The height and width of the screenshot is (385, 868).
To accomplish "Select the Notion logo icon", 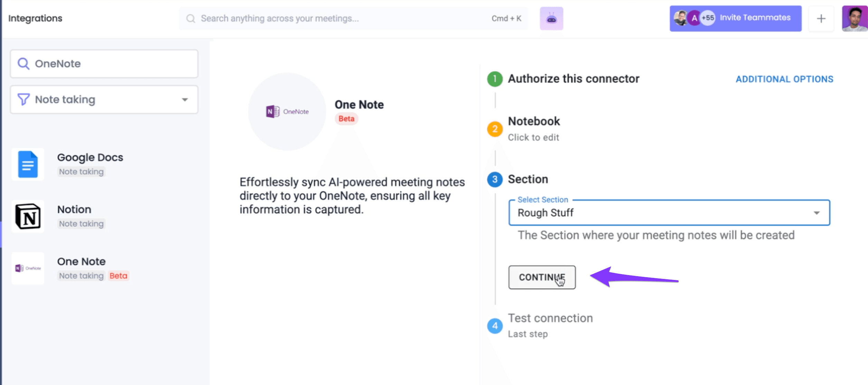I will [28, 216].
